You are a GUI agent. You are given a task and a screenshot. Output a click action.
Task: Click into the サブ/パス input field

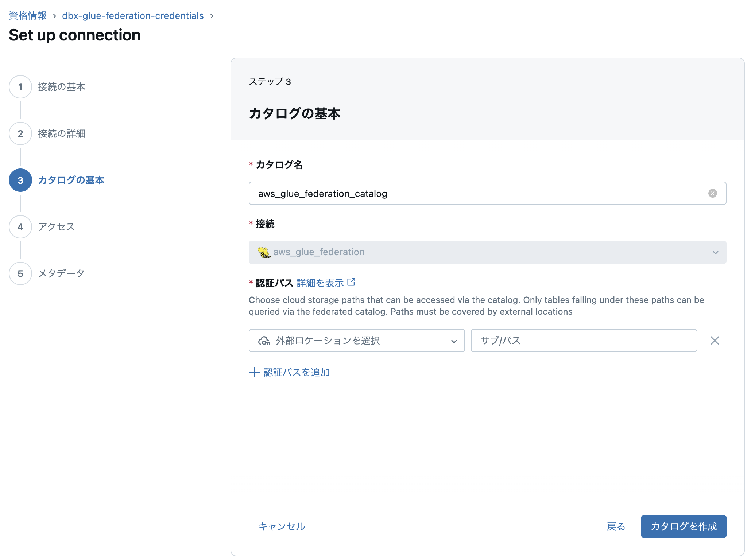pos(584,341)
